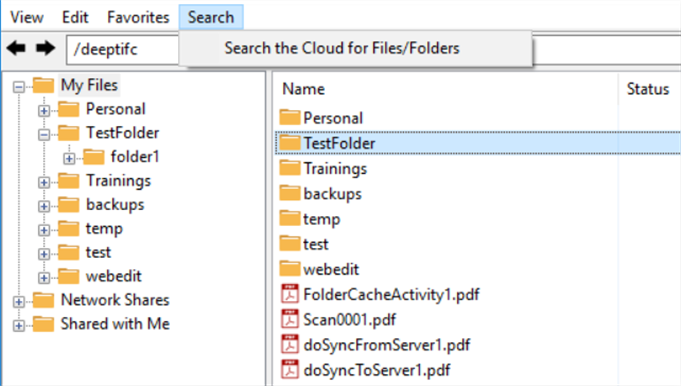Click the /deeptifc path field
This screenshot has height=386, width=681.
click(x=122, y=49)
